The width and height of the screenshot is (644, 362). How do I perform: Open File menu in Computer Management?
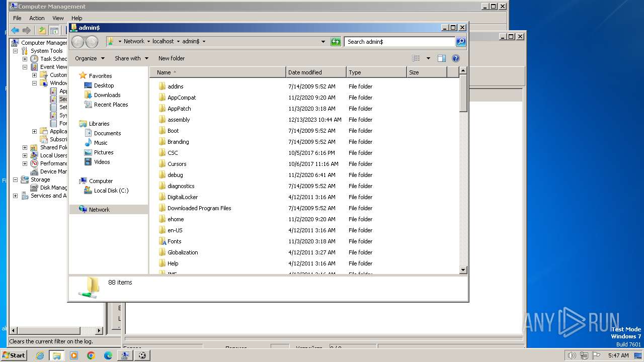[x=17, y=18]
